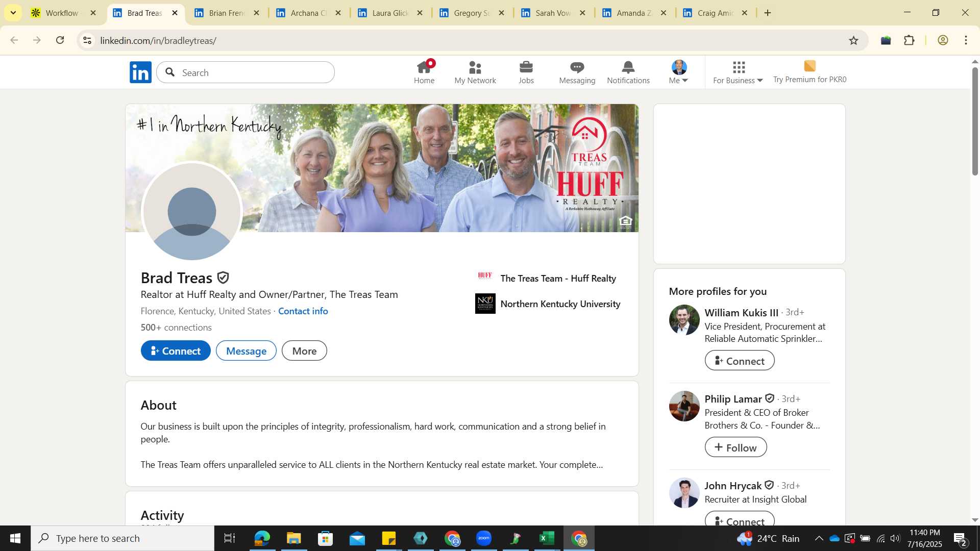The height and width of the screenshot is (551, 980).
Task: Open tab search dropdown arrow
Action: (13, 13)
